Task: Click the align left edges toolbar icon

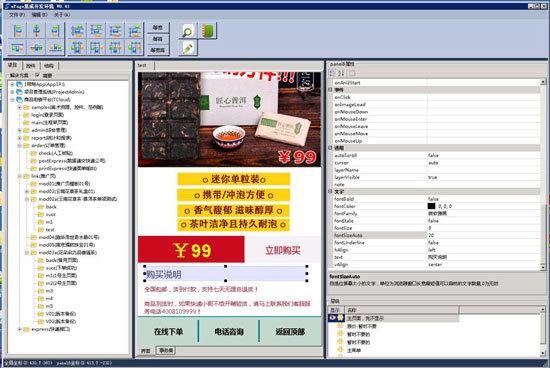Action: 18,31
